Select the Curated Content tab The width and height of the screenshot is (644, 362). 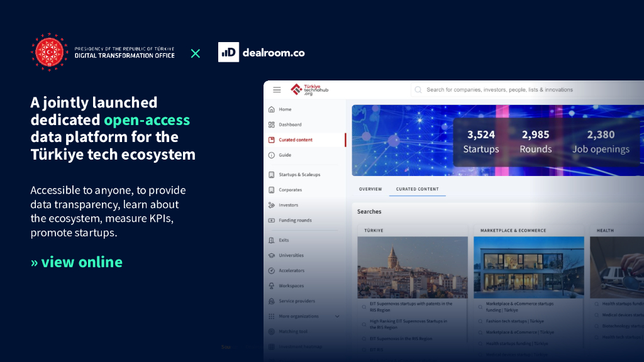pos(418,189)
